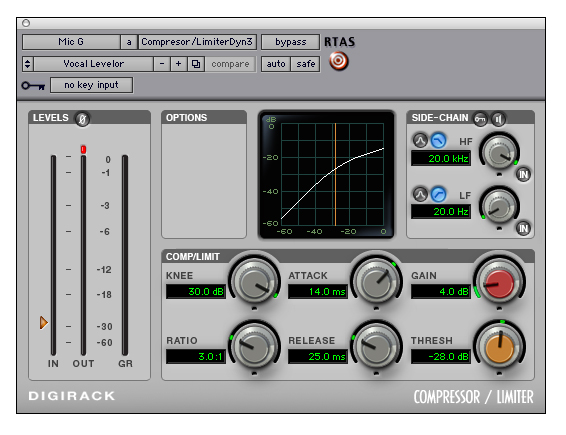Toggle the HF filter IN button
Viewport: 566px width, 435px height.
pyautogui.click(x=523, y=174)
